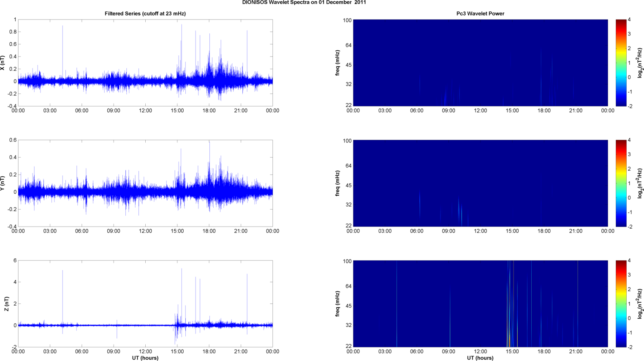Click the '-2' tick on the bottom colorbar
This screenshot has width=644, height=361.
tap(630, 347)
